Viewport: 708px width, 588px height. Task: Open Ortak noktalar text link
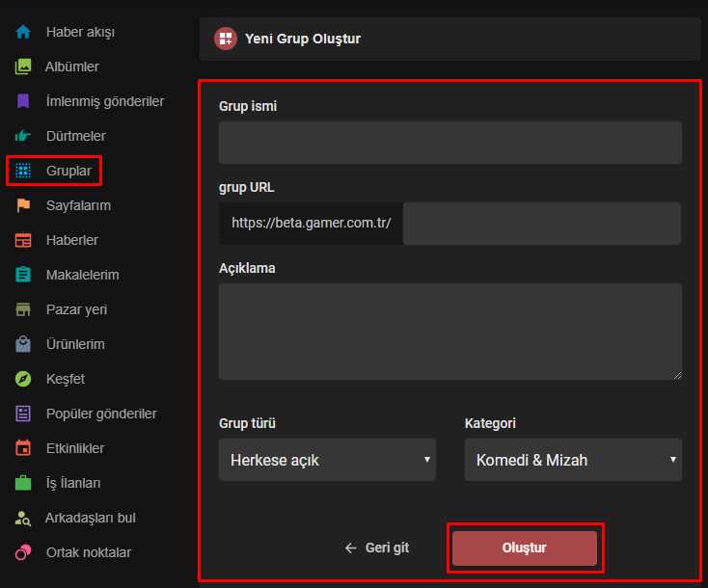(89, 552)
